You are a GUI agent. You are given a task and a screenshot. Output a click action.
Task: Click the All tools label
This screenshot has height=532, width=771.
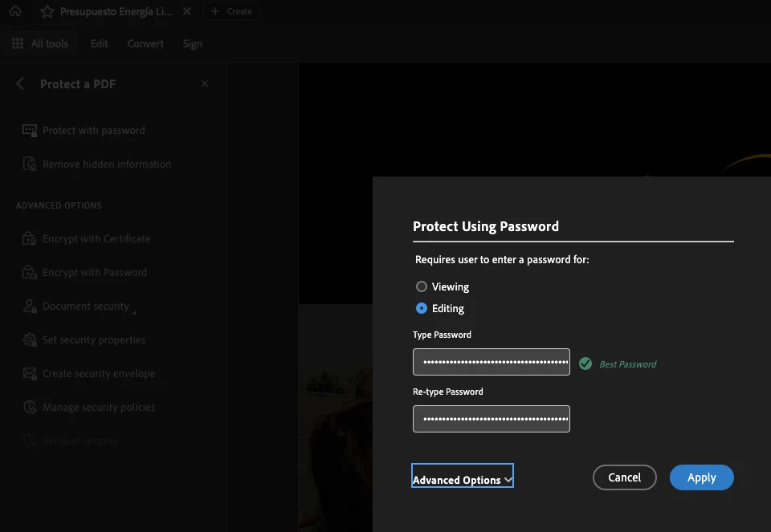50,43
